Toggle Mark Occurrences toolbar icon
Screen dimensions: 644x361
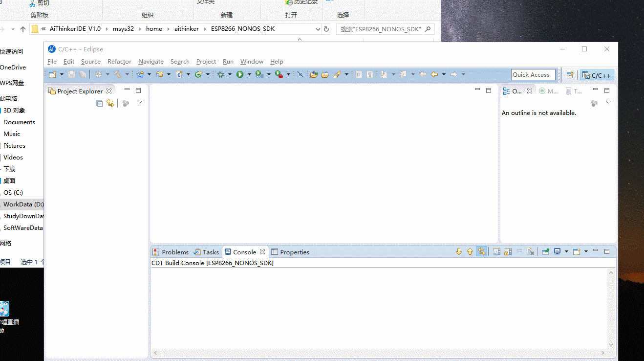359,74
